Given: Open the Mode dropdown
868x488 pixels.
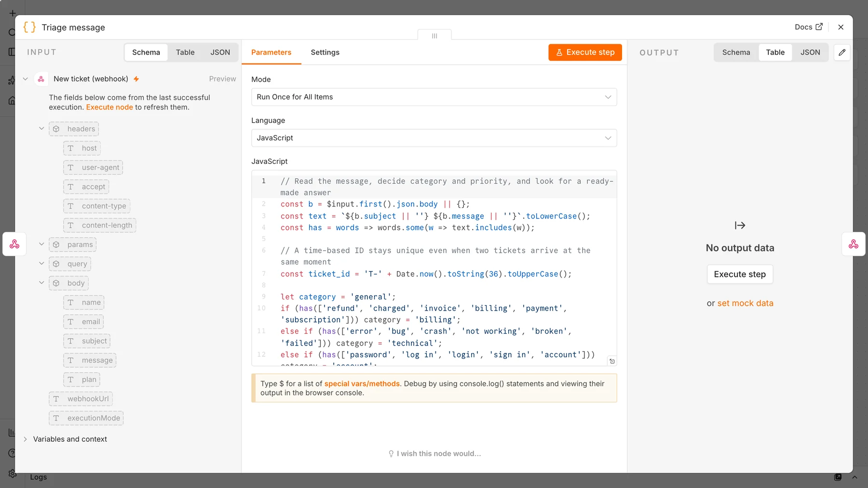Looking at the screenshot, I should (434, 97).
